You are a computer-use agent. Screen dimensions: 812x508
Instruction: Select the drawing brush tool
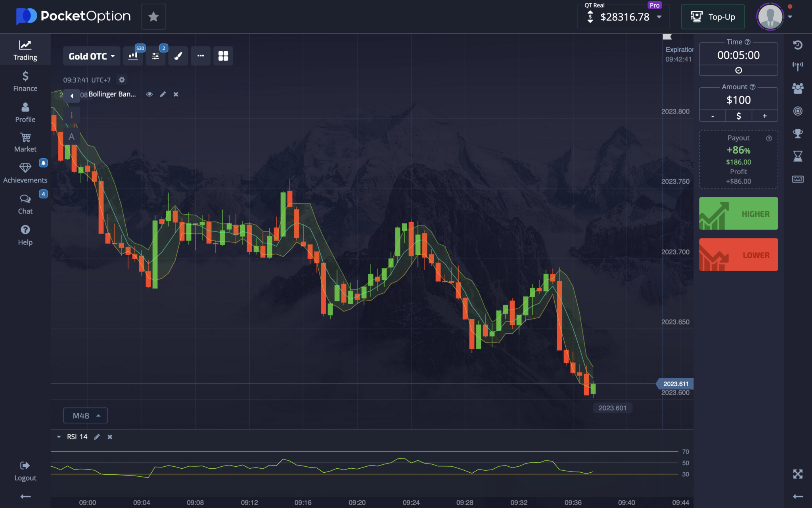(178, 56)
